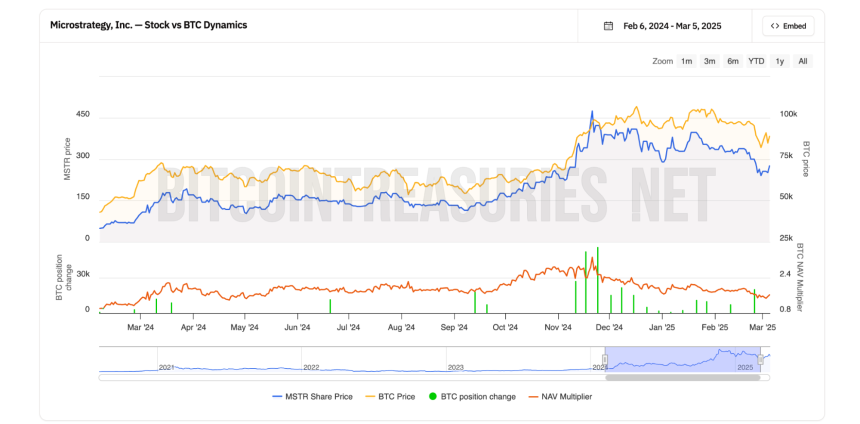The width and height of the screenshot is (860, 424).
Task: Toggle BTC position change series in legend
Action: click(x=472, y=397)
